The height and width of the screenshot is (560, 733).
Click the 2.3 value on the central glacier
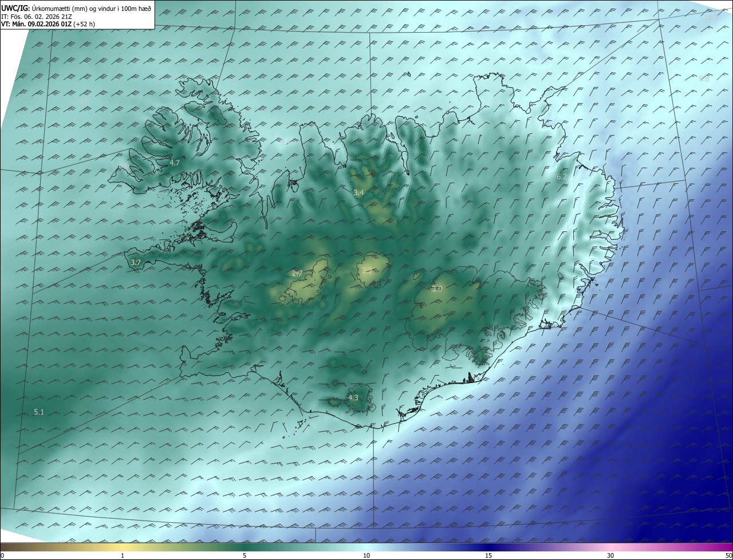[367, 271]
